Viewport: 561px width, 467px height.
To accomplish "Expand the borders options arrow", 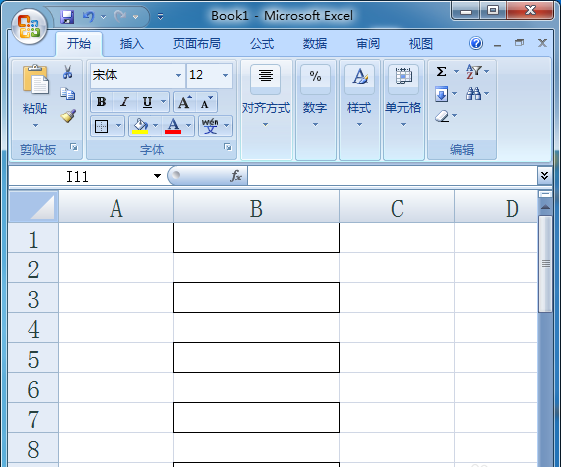I will pyautogui.click(x=118, y=126).
